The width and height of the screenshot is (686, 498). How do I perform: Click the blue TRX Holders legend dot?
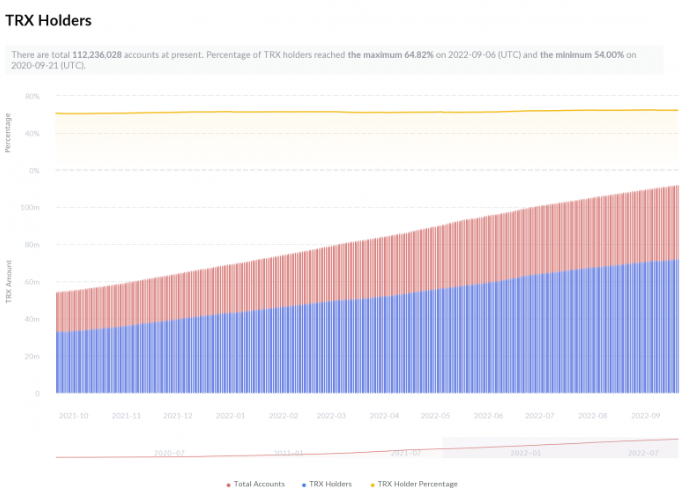click(302, 484)
